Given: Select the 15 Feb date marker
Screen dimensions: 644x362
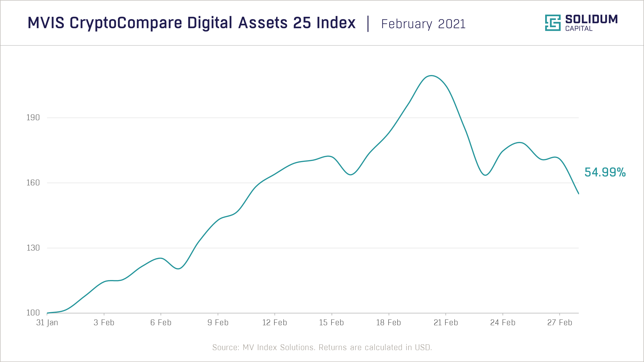Looking at the screenshot, I should point(332,323).
